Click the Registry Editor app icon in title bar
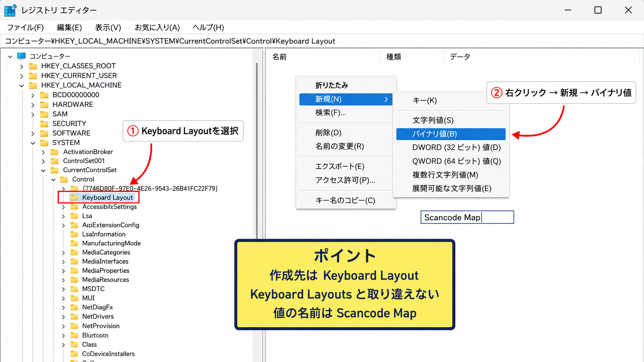Viewport: 644px width, 362px height. (10, 10)
